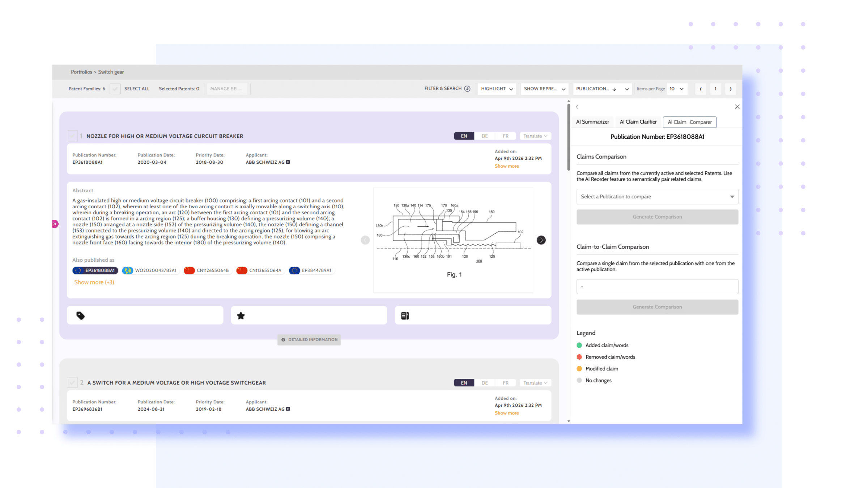Tick checkbox for patent number 1
Screen dimensions: 868x488
[x=72, y=136]
